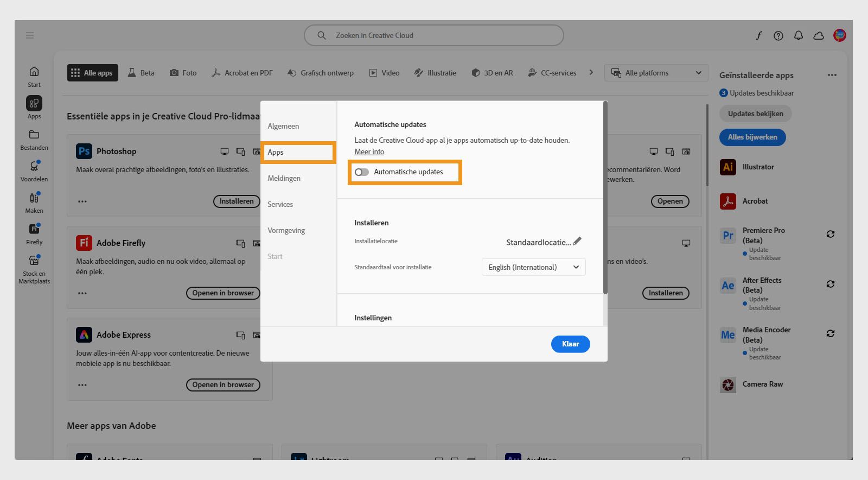Viewport: 868px width, 480px height.
Task: Open Stock en Marktplaats in sidebar
Action: point(34,269)
